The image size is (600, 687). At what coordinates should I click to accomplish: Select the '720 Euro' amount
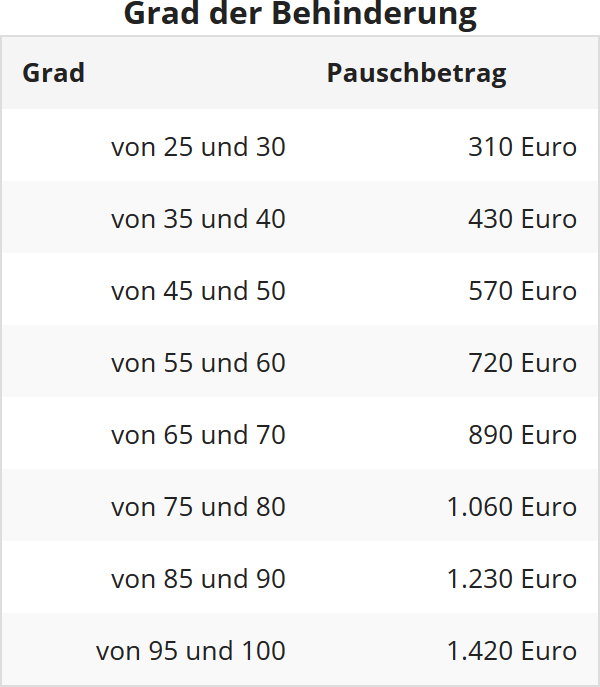[522, 363]
